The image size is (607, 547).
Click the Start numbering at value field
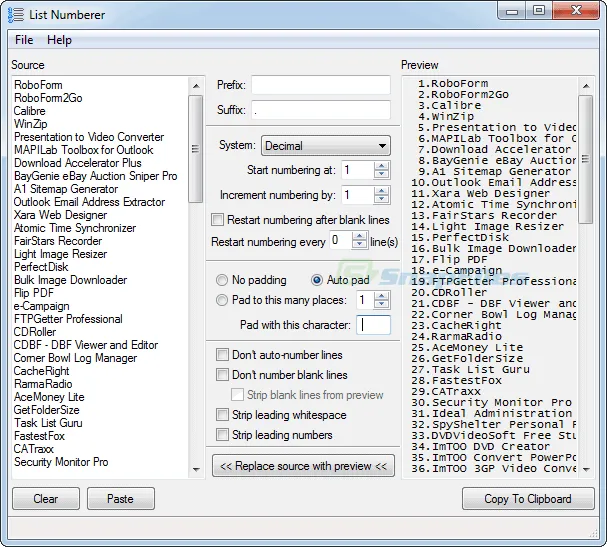[x=358, y=170]
